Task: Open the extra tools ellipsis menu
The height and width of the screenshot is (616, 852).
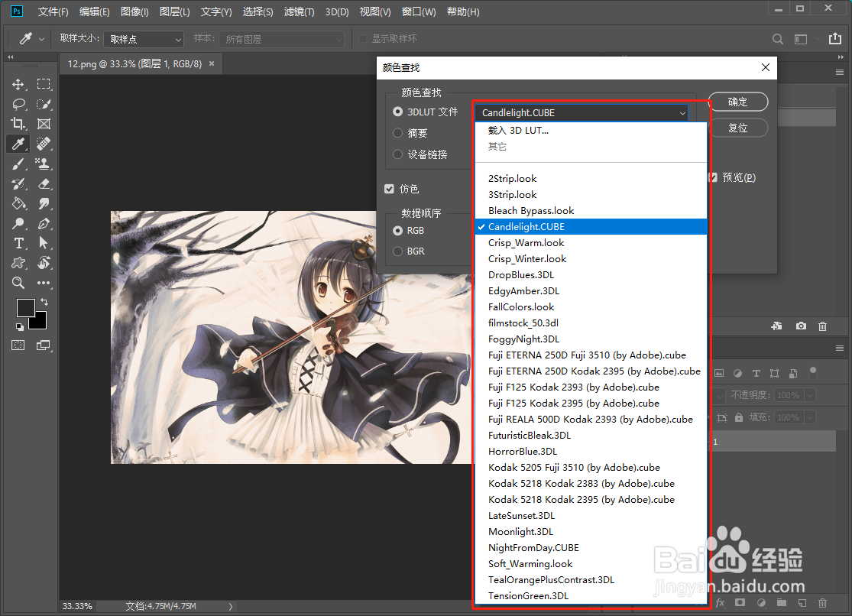Action: pos(44,283)
